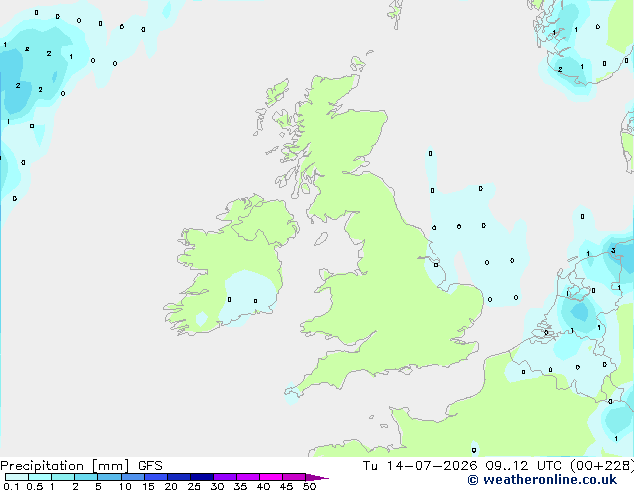The height and width of the screenshot is (490, 634).
Task: Click the 20–25 mm legend color swatch
Action: click(x=178, y=477)
